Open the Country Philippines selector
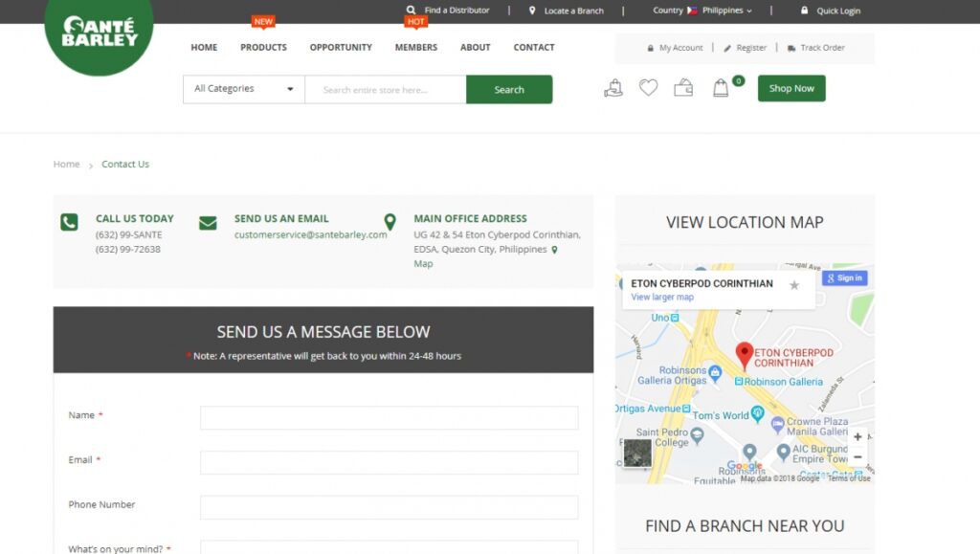The width and height of the screenshot is (980, 554). 702,11
